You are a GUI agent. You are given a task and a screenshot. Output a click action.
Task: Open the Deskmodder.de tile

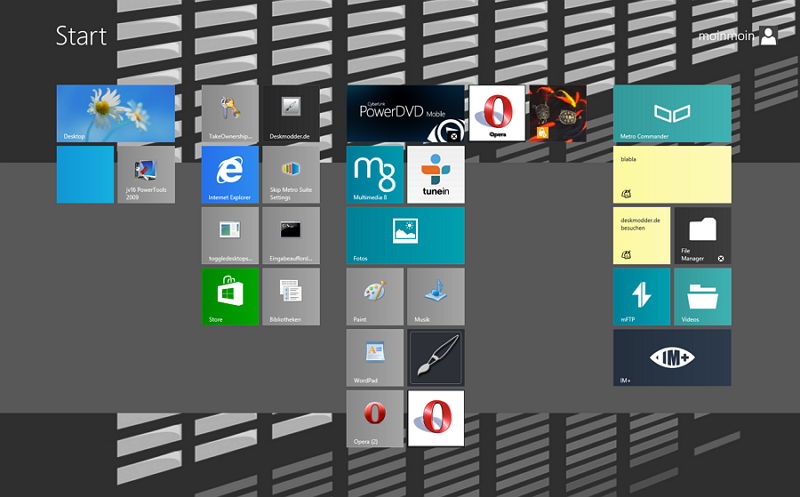(291, 113)
